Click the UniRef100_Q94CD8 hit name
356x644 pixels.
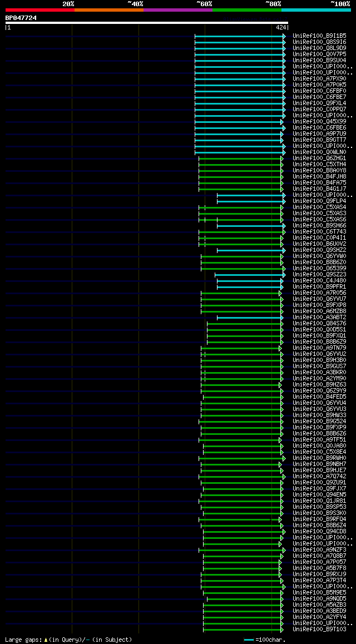pyautogui.click(x=319, y=532)
